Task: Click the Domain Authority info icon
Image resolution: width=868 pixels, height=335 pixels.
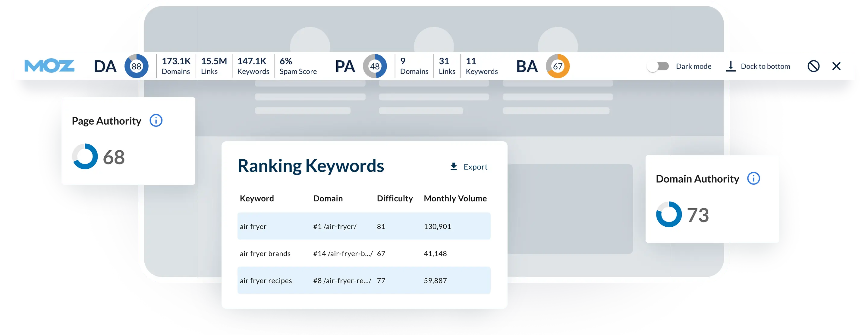Action: (753, 178)
